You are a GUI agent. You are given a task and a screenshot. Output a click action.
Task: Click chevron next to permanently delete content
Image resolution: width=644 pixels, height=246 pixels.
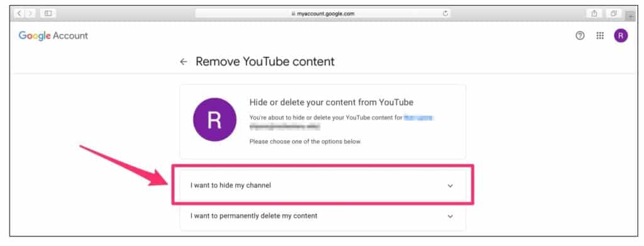click(x=450, y=216)
